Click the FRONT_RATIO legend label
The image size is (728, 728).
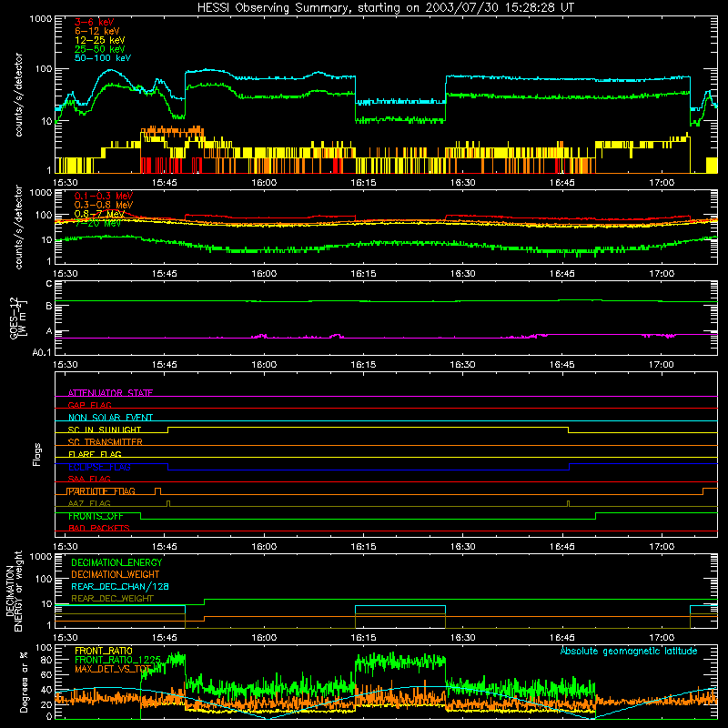[104, 651]
